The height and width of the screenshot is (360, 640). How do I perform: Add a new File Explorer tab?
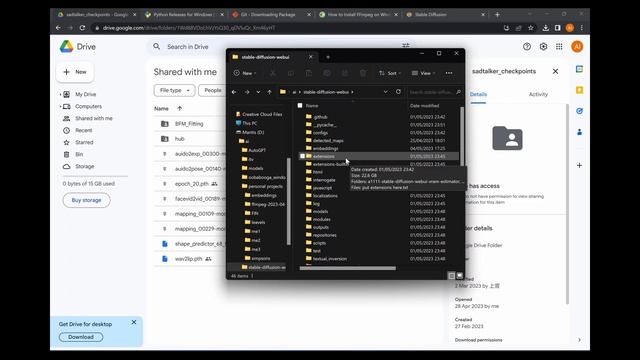328,57
